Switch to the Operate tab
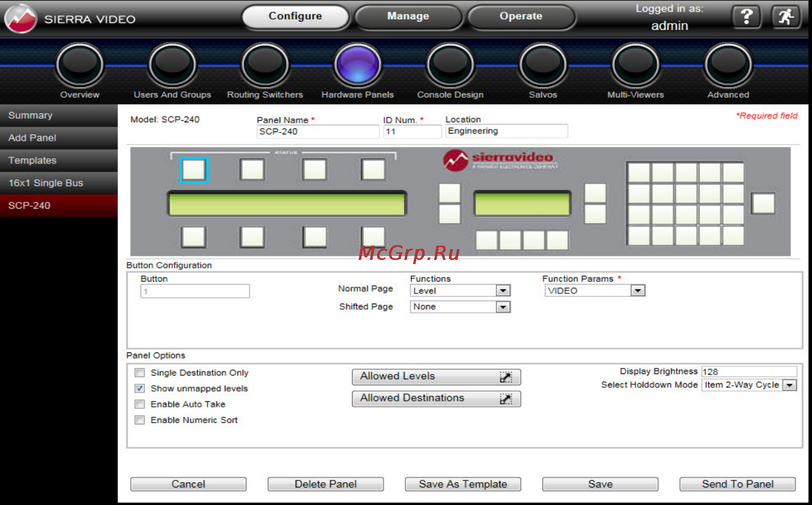Viewport: 812px width, 505px height. click(x=521, y=16)
